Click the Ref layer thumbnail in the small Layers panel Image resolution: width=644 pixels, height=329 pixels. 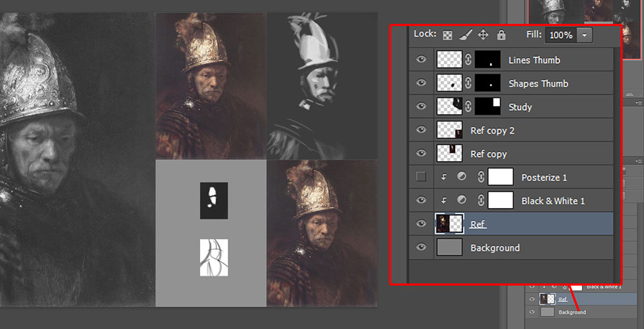click(547, 299)
